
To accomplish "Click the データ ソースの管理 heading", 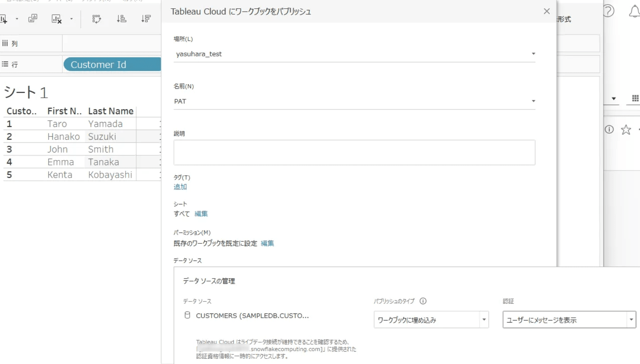I will pyautogui.click(x=209, y=281).
